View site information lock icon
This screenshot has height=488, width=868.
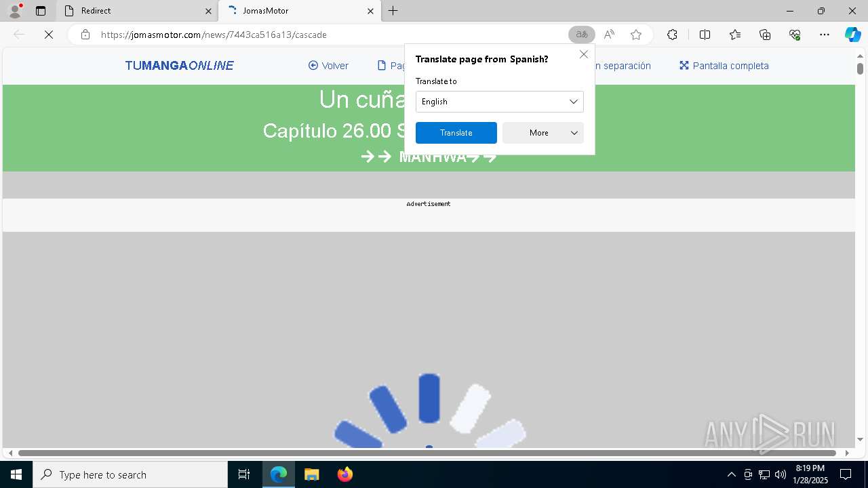[x=85, y=35]
